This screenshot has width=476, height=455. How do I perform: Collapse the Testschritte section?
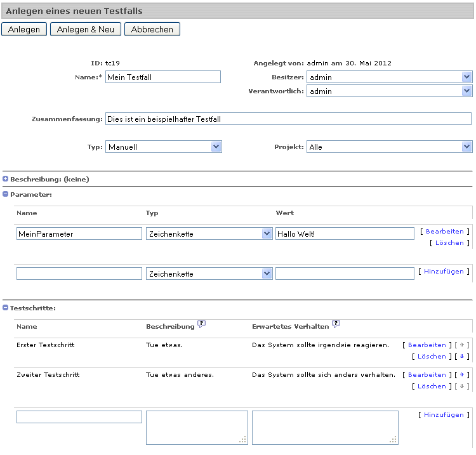pos(6,308)
